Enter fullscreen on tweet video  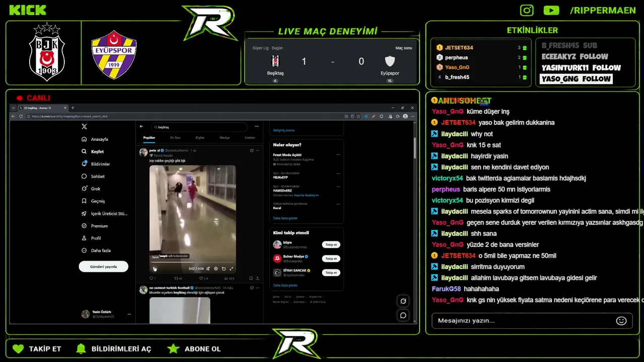pyautogui.click(x=231, y=268)
